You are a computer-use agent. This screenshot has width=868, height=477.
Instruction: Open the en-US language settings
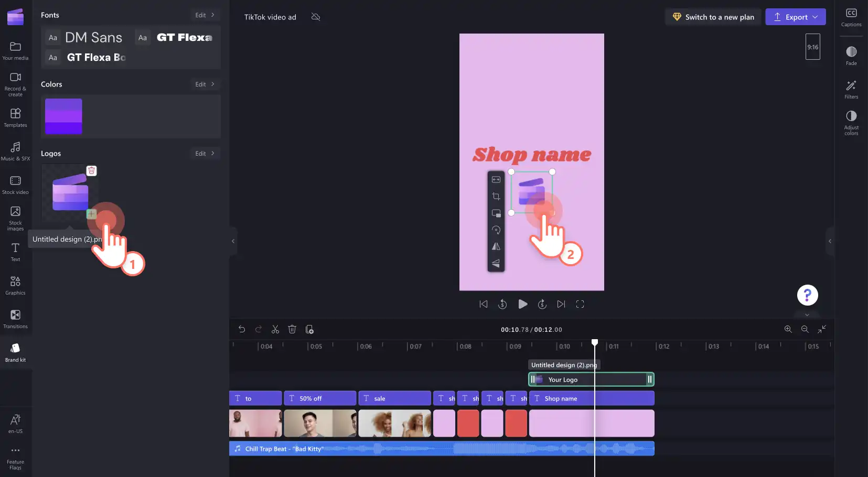[x=15, y=424]
